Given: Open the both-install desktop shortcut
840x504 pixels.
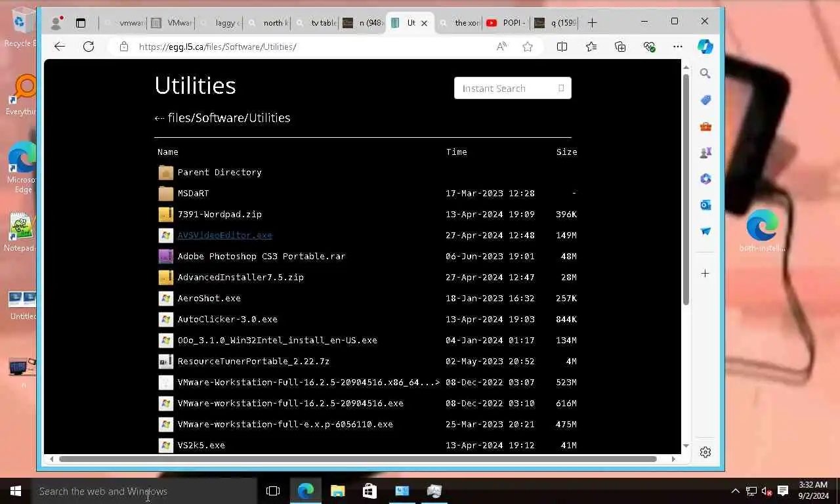Looking at the screenshot, I should point(762,231).
